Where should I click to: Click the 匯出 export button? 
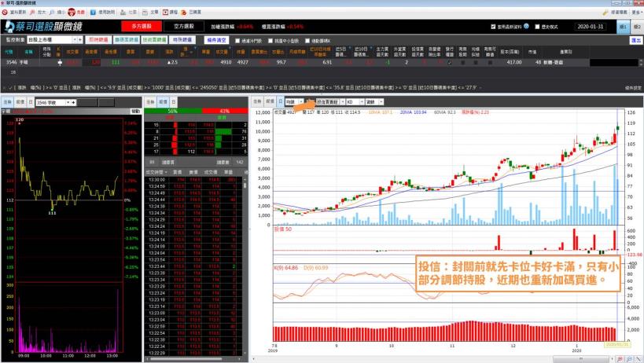(636, 40)
